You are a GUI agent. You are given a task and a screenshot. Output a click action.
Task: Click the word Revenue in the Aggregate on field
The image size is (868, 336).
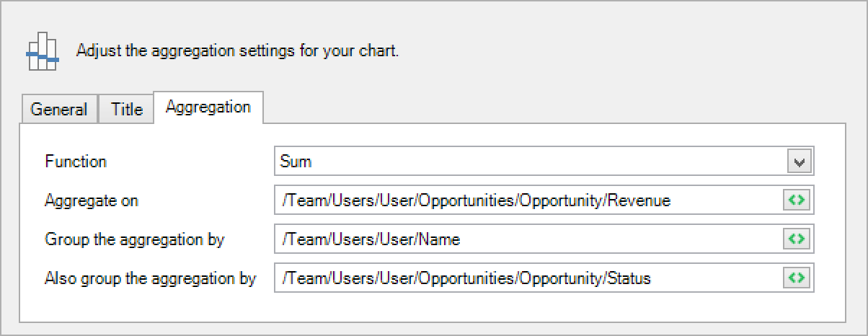click(639, 200)
